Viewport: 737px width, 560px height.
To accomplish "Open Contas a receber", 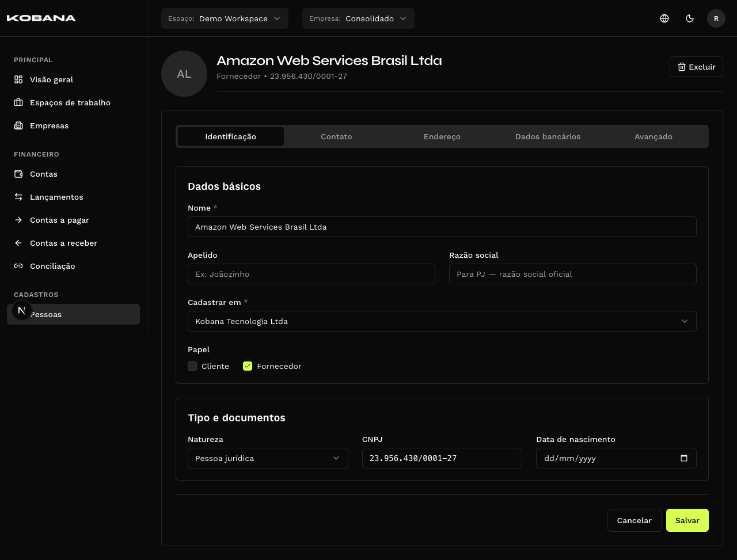I will (x=73, y=243).
